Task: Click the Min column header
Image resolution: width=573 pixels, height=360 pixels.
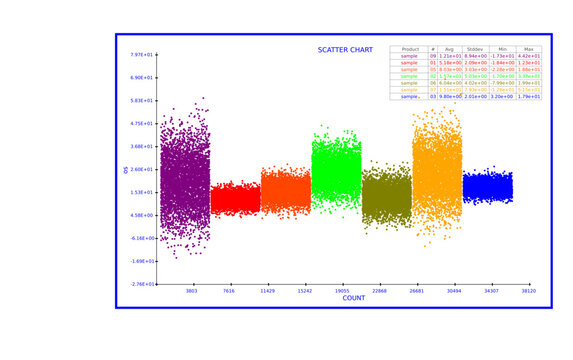Action: click(502, 49)
